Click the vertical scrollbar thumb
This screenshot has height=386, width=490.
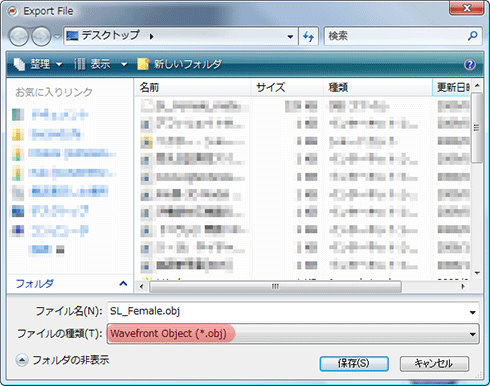point(477,128)
